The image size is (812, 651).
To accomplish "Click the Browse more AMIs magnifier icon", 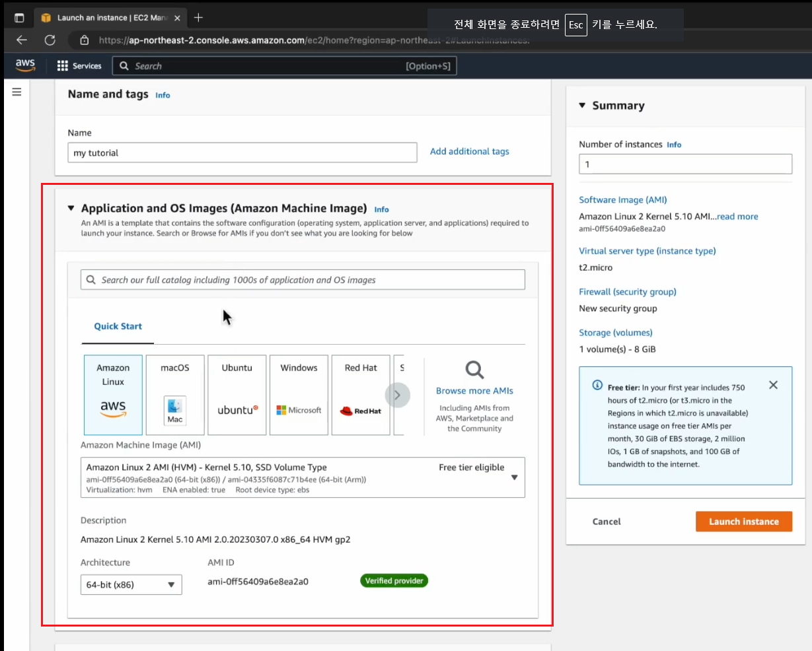I will point(474,370).
